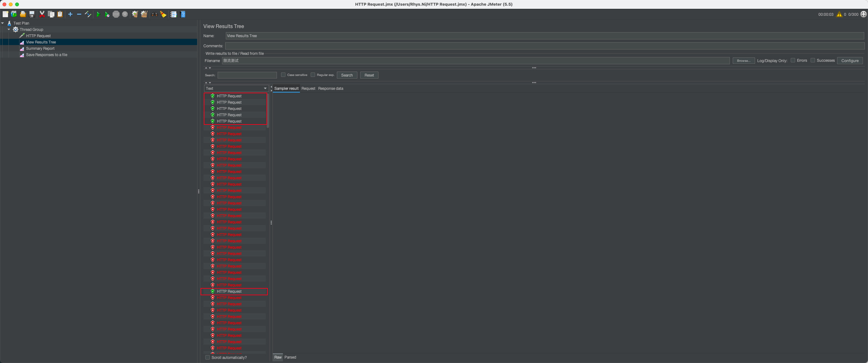Click the Clear All double-broom icon

pos(144,14)
